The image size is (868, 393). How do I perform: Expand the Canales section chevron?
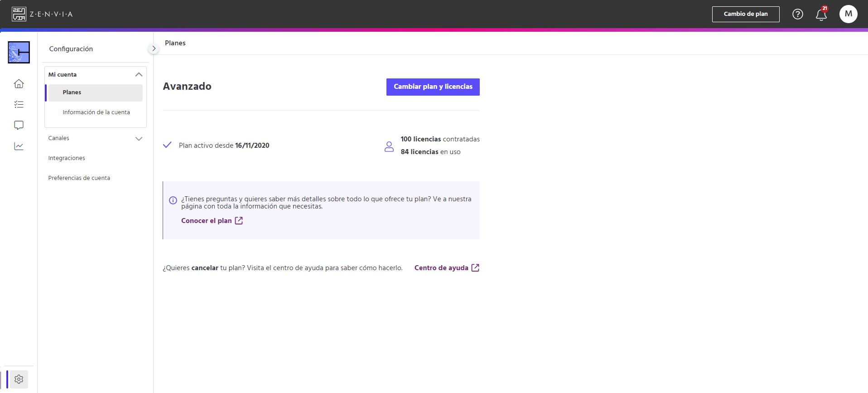click(x=139, y=138)
